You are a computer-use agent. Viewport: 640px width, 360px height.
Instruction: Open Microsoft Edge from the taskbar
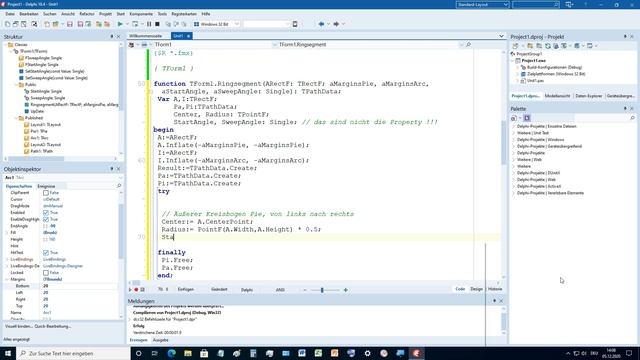point(171,353)
